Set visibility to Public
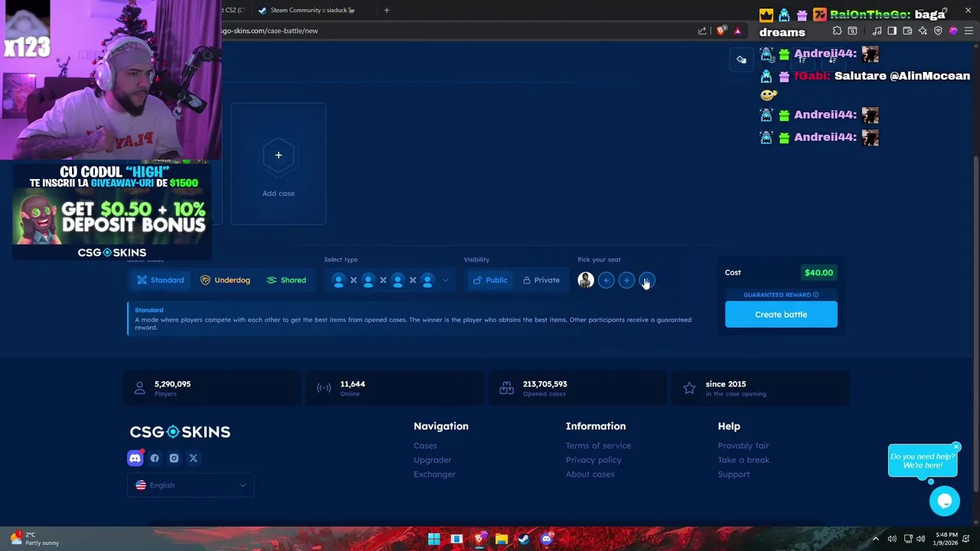 point(490,280)
